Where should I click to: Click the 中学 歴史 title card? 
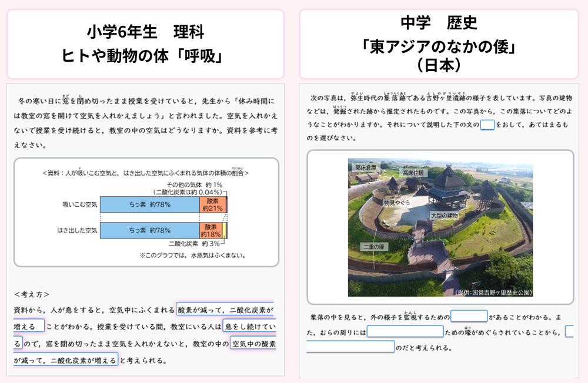(x=439, y=44)
